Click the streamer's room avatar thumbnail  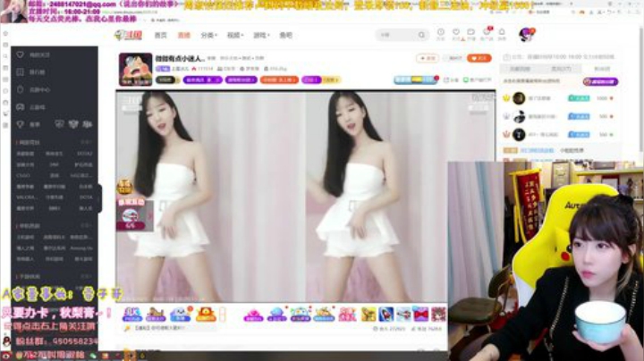click(x=136, y=70)
